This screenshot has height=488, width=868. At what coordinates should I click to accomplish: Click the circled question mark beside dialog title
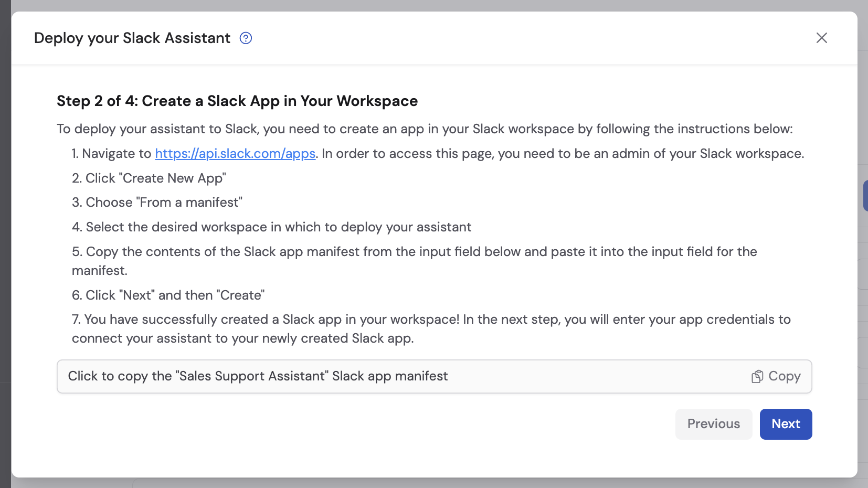245,38
